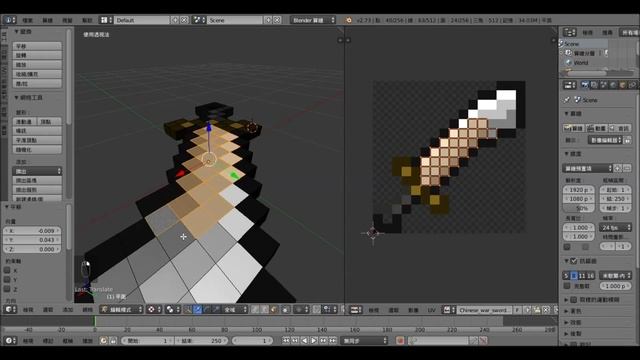
Task: Open the engine dropdown showing Blender render
Action: click(313, 20)
